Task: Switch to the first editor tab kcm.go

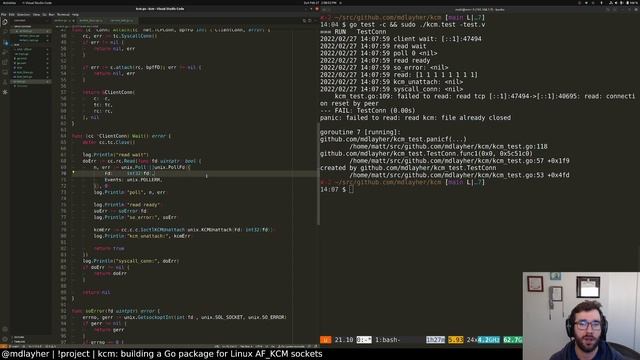Action: pos(64,20)
